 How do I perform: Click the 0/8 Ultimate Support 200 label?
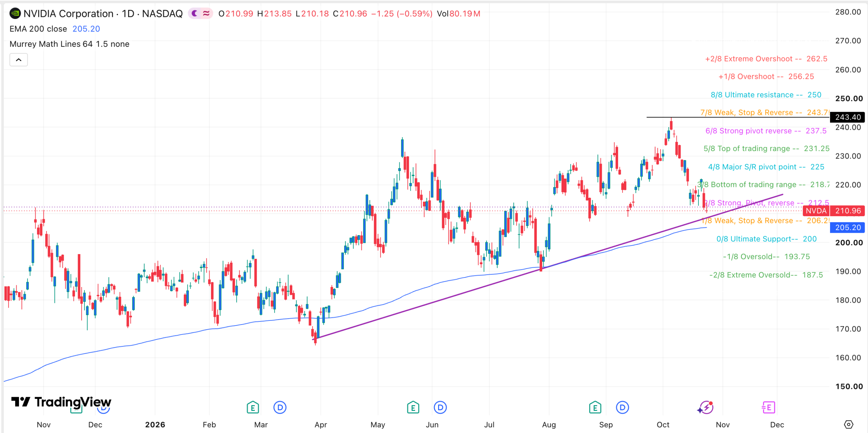(x=766, y=239)
